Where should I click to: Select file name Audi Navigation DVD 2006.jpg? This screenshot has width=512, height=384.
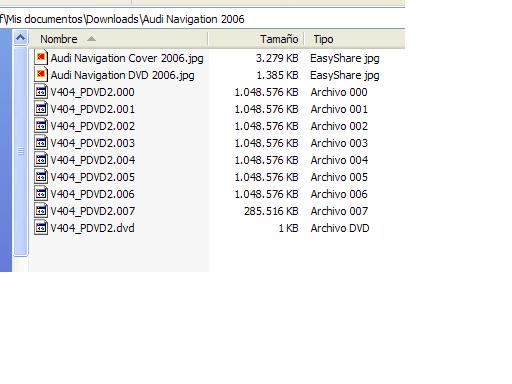click(x=122, y=75)
